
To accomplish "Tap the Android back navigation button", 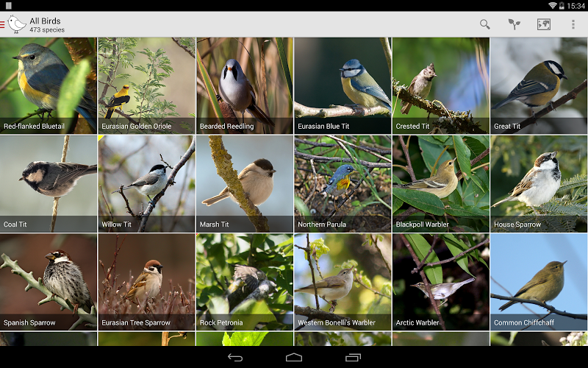I will pyautogui.click(x=235, y=357).
